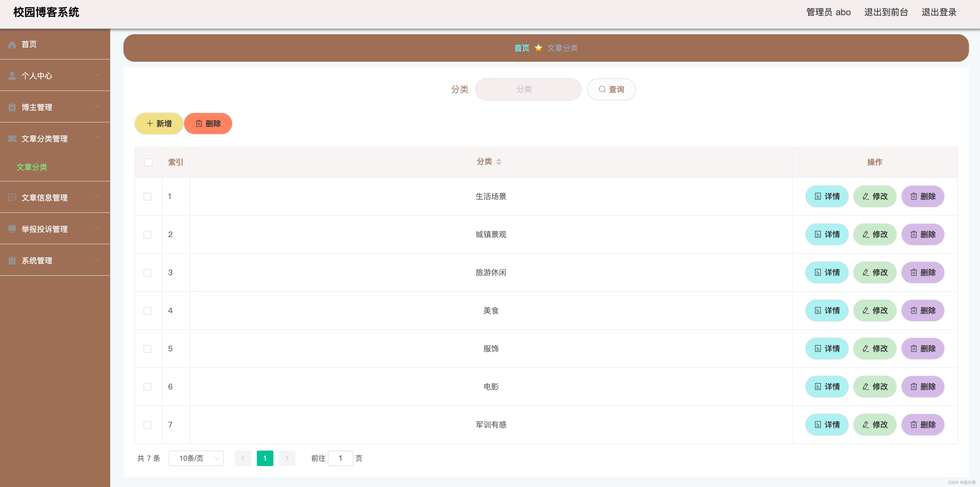
Task: Click page number 1 button
Action: pyautogui.click(x=265, y=458)
